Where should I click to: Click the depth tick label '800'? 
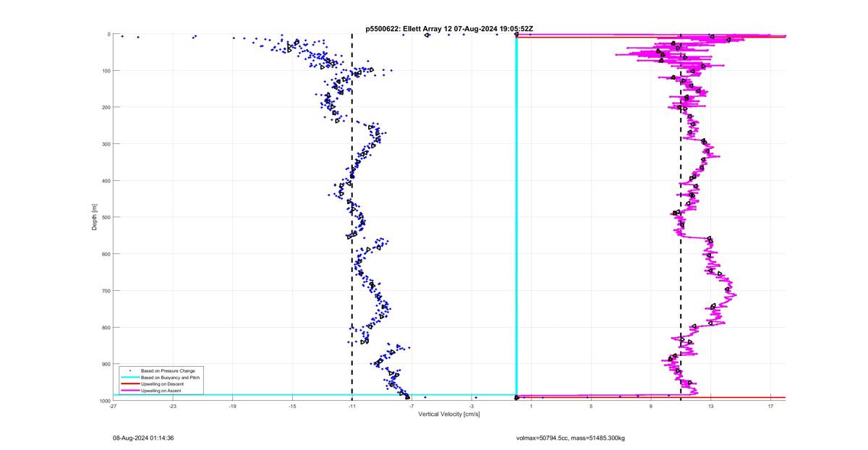[x=106, y=327]
